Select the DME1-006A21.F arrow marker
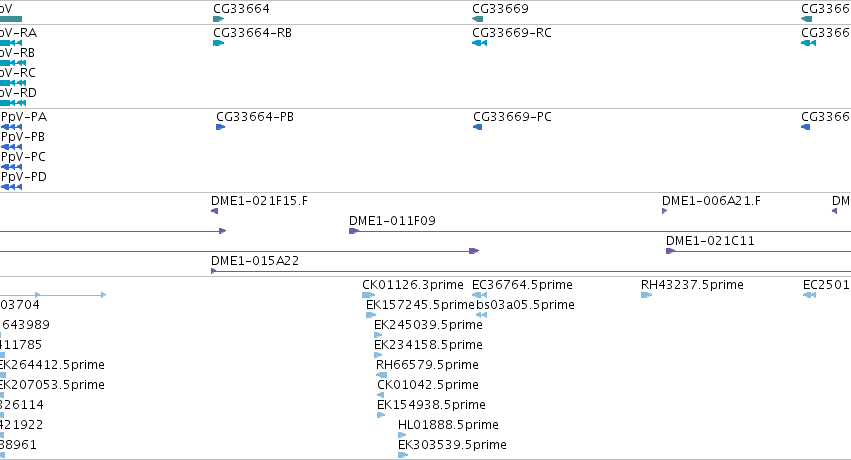The image size is (851, 460). pos(664,211)
